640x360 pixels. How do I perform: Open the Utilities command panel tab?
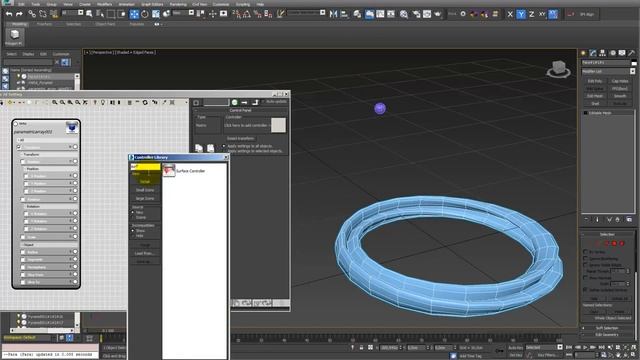coord(631,53)
